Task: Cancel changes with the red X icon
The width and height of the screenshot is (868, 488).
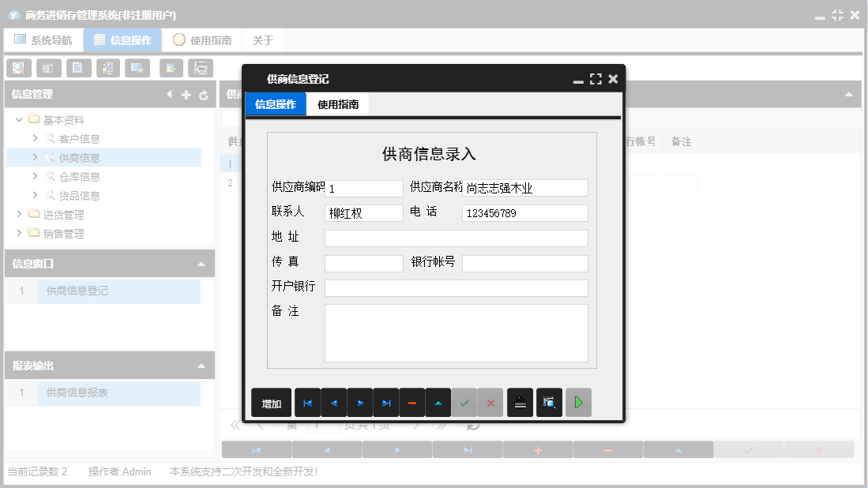Action: 490,403
